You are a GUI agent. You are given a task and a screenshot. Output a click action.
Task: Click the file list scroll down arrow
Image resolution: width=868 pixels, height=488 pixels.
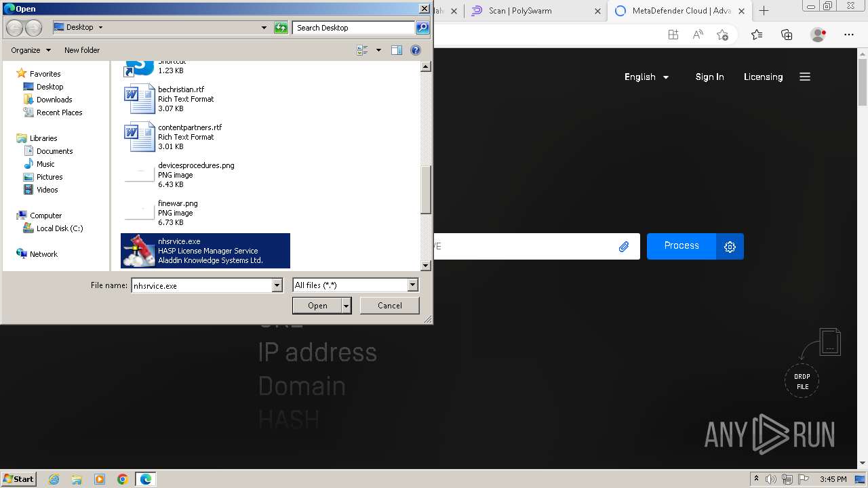(426, 266)
